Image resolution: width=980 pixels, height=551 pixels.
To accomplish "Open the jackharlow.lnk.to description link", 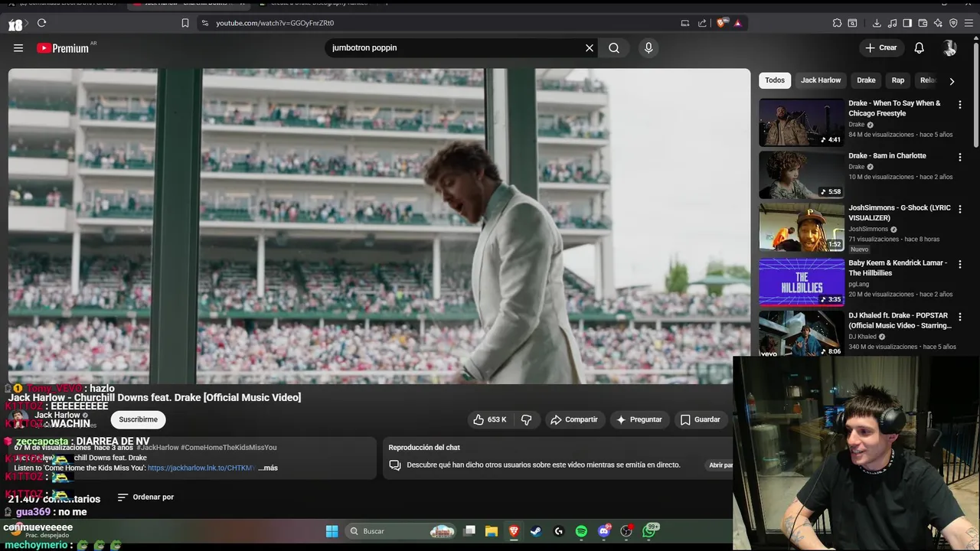I will click(x=201, y=468).
